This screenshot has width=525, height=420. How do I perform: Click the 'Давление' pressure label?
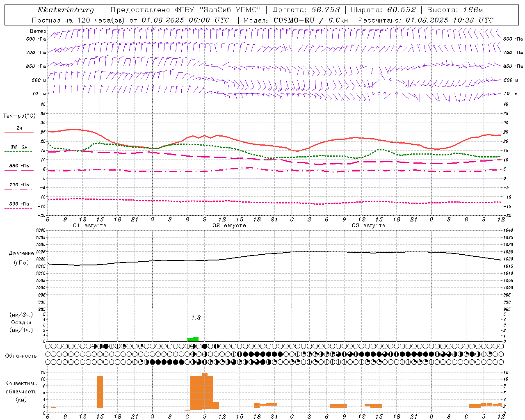coord(21,253)
